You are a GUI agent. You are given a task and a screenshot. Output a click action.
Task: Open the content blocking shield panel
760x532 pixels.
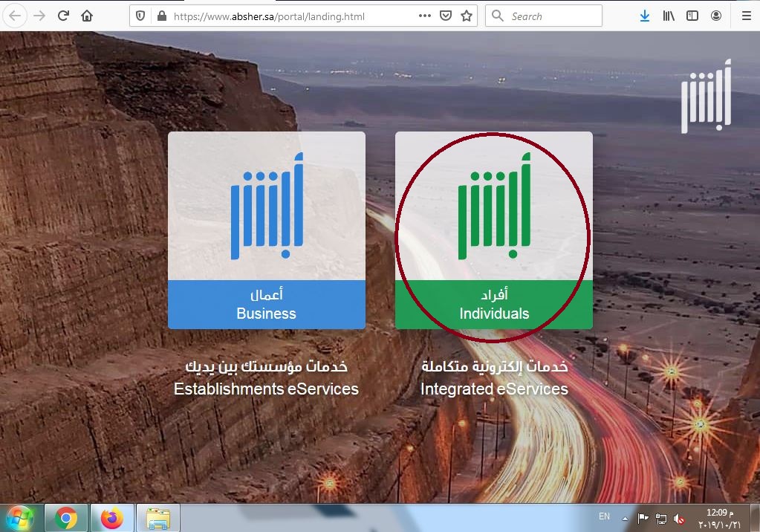pyautogui.click(x=140, y=16)
